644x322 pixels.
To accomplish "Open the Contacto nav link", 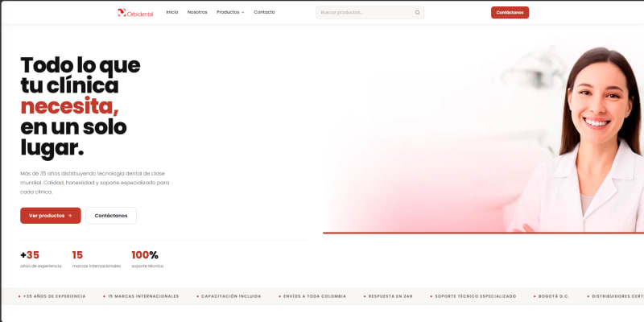I will tap(264, 12).
